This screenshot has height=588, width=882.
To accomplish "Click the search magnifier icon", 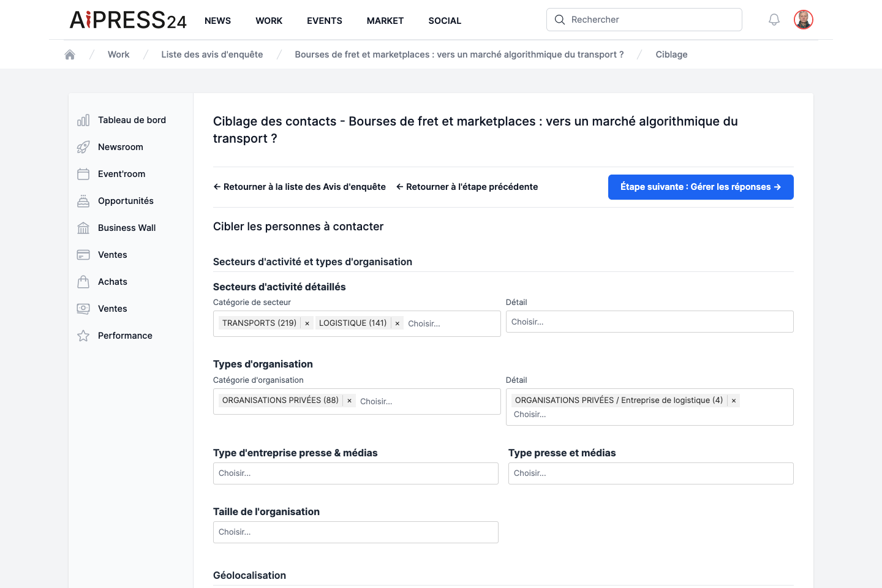I will coord(560,20).
